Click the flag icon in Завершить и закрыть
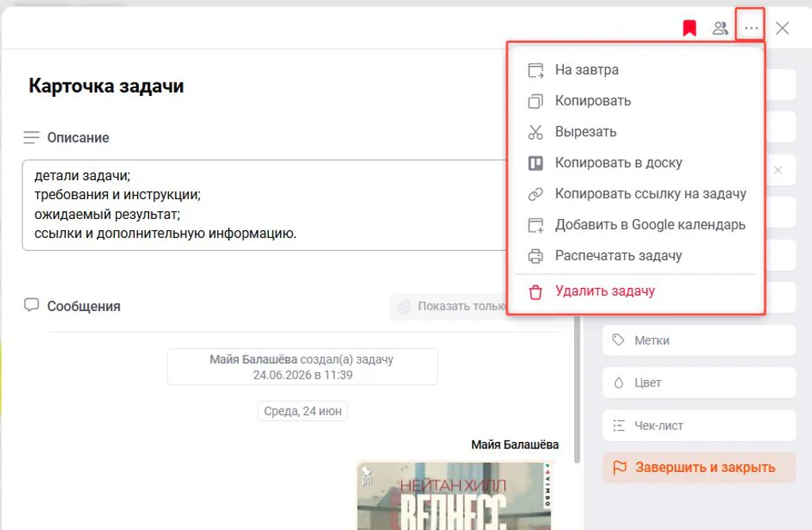Screen dimensions: 812x530 [x=619, y=468]
